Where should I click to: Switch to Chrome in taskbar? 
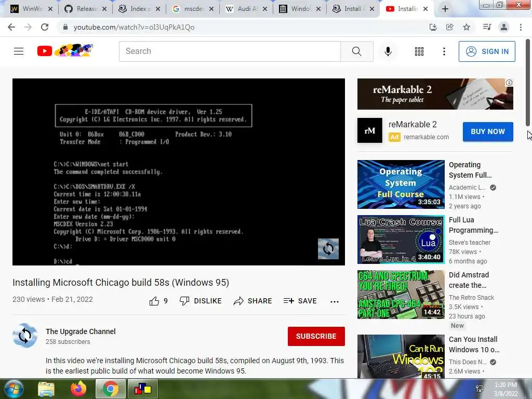[x=110, y=389]
